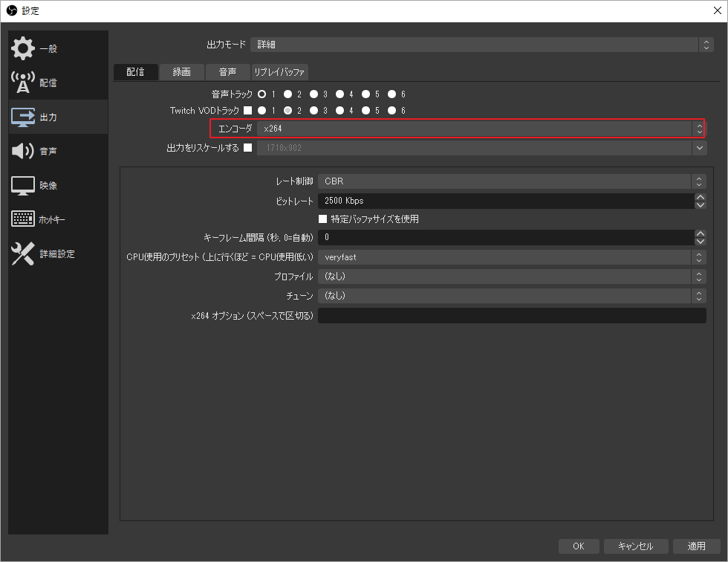This screenshot has width=728, height=562.
Task: Open the CPU preset veryfast dropdown
Action: tap(512, 257)
